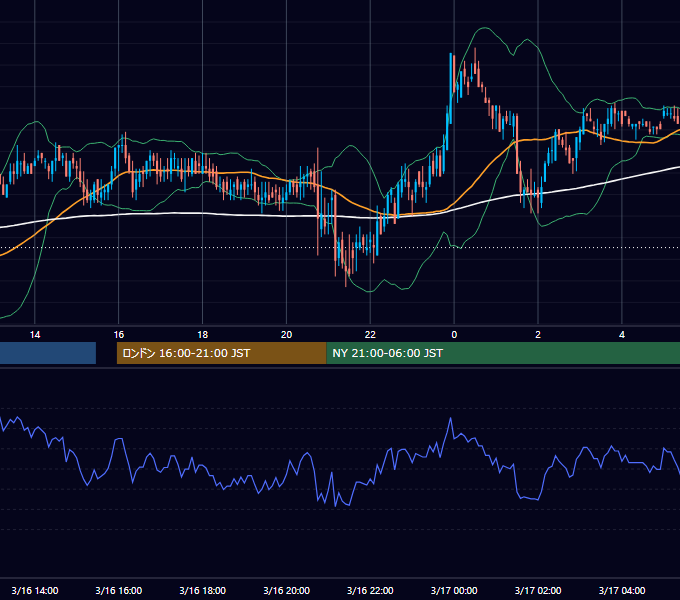The image size is (680, 600).
Task: Click the 16 hour label on price chart axis
Action: point(118,335)
